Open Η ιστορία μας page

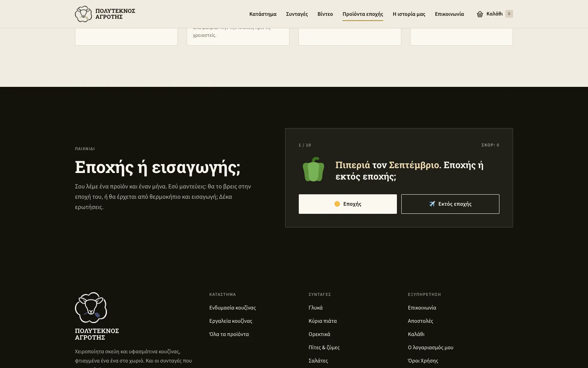[409, 14]
